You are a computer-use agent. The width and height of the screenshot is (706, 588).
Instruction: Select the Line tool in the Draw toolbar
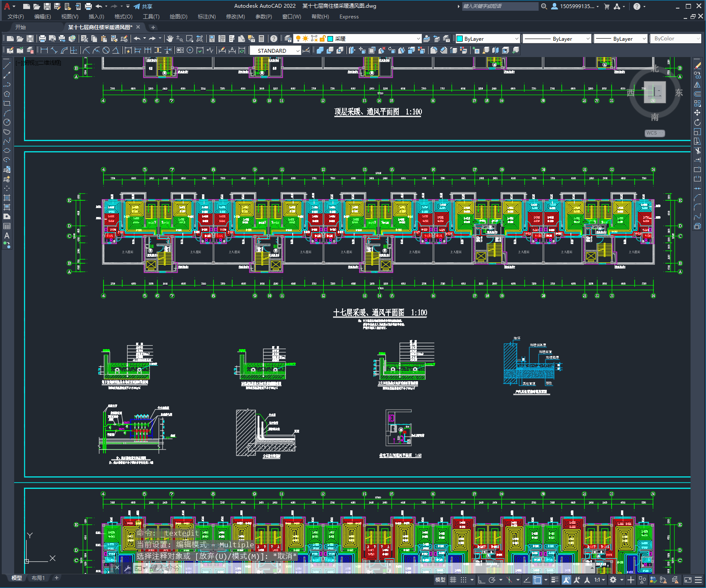(7, 66)
